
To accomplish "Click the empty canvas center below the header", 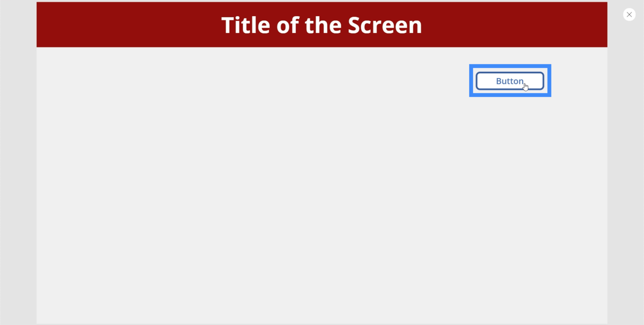I will (x=322, y=185).
